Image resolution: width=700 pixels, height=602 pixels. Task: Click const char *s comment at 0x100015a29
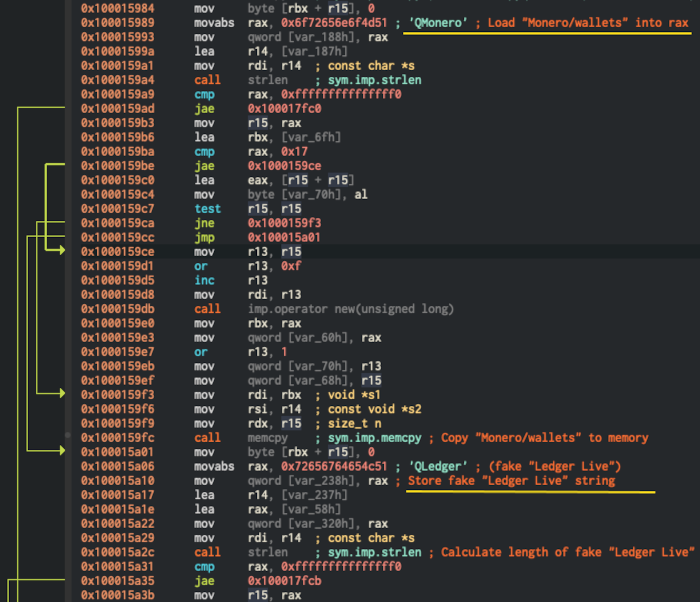pyautogui.click(x=371, y=538)
